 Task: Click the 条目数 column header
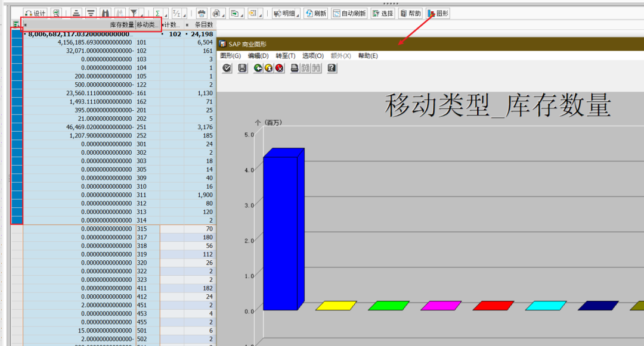(x=200, y=24)
